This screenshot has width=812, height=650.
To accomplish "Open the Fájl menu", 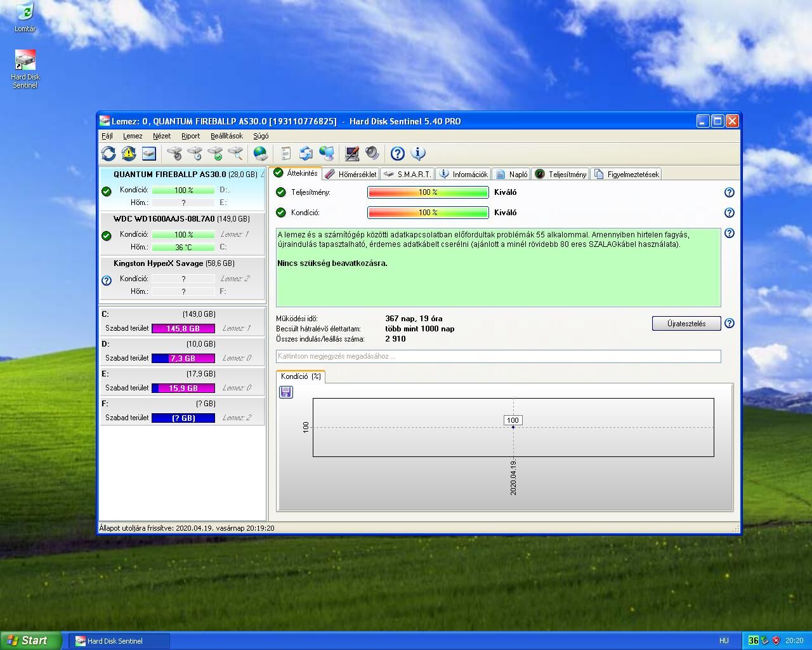I will pyautogui.click(x=107, y=136).
